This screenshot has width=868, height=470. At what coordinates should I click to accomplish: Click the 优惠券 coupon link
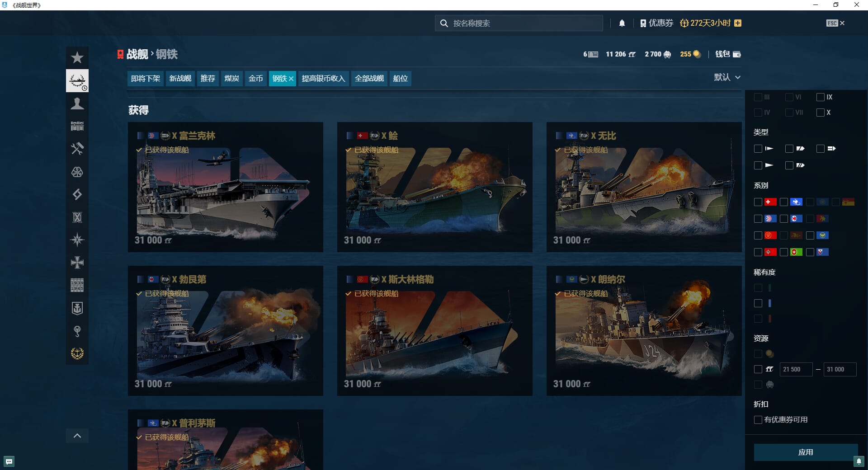pyautogui.click(x=657, y=23)
